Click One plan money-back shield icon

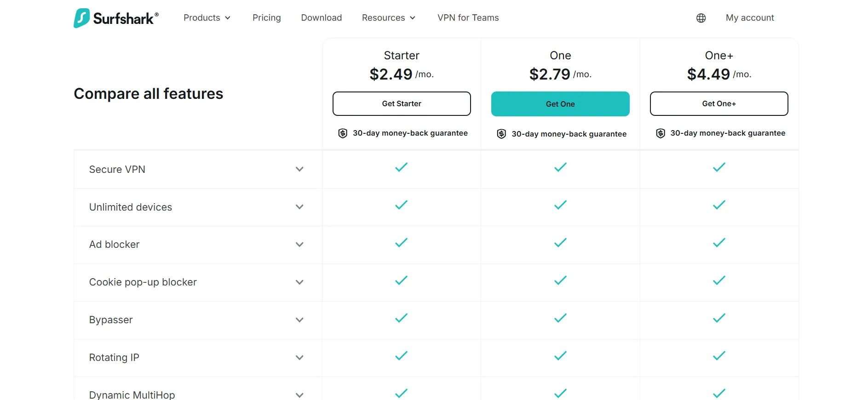pyautogui.click(x=501, y=134)
